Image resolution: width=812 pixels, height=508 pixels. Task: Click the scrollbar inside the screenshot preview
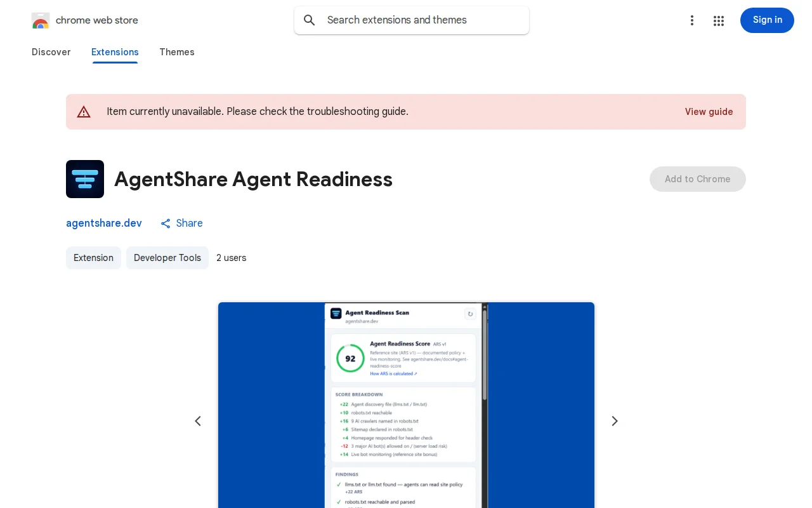pyautogui.click(x=485, y=356)
